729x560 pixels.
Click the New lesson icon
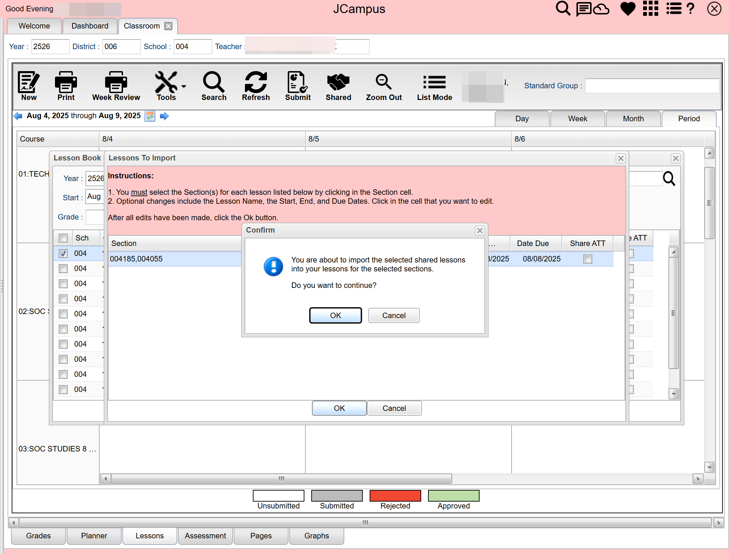pyautogui.click(x=29, y=86)
